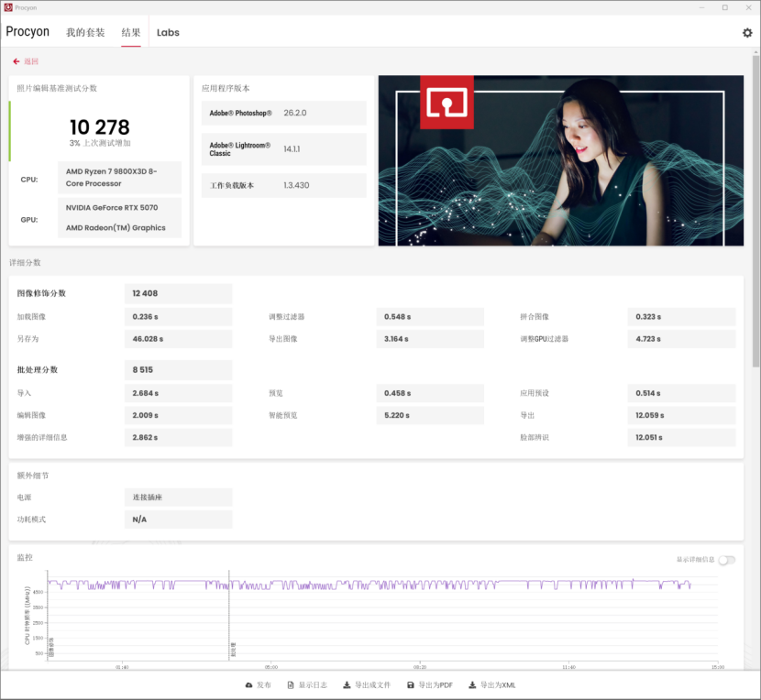Click the red back arrow icon
Viewport: 761px width, 700px height.
click(17, 61)
